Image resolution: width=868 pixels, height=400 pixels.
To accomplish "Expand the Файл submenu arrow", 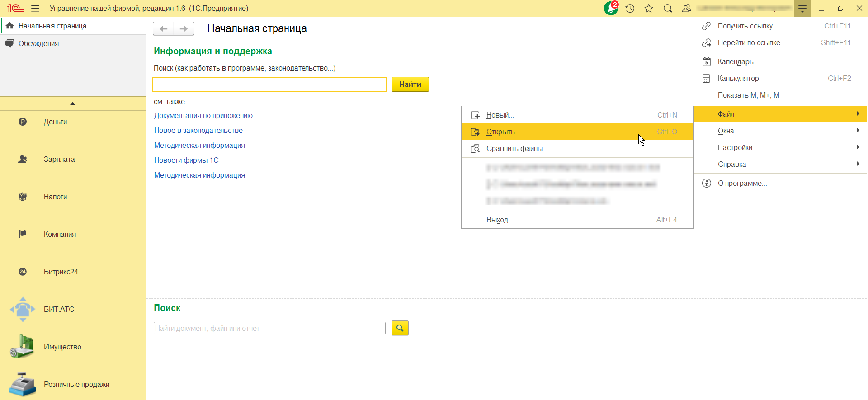I will click(858, 113).
